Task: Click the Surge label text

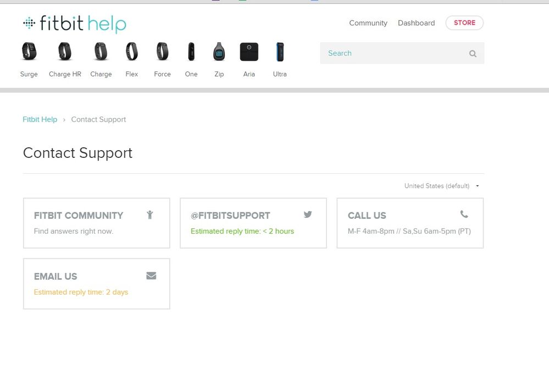Action: point(29,74)
